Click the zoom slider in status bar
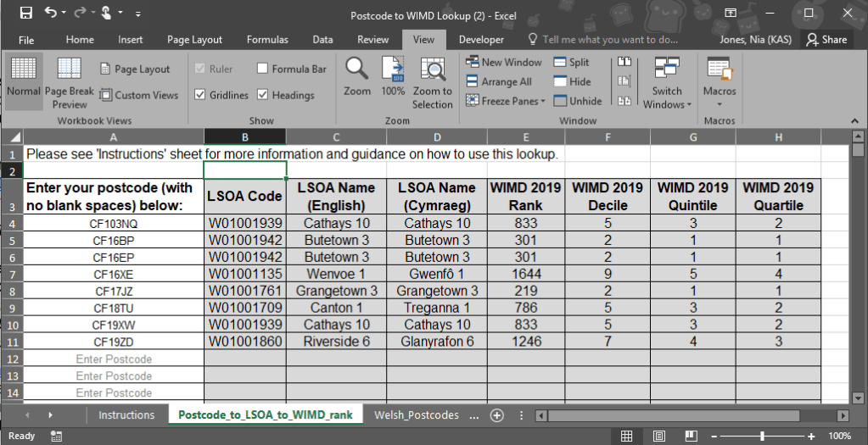 click(x=762, y=436)
